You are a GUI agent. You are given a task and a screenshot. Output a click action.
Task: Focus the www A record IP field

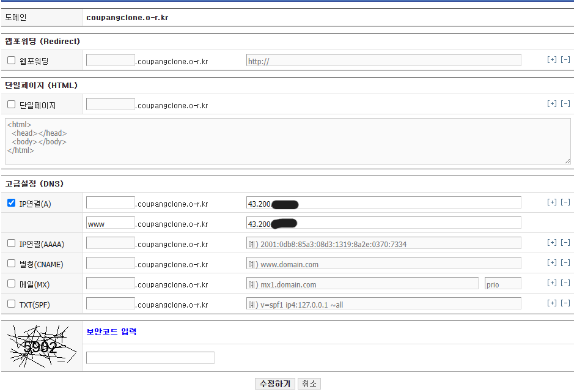tap(384, 223)
